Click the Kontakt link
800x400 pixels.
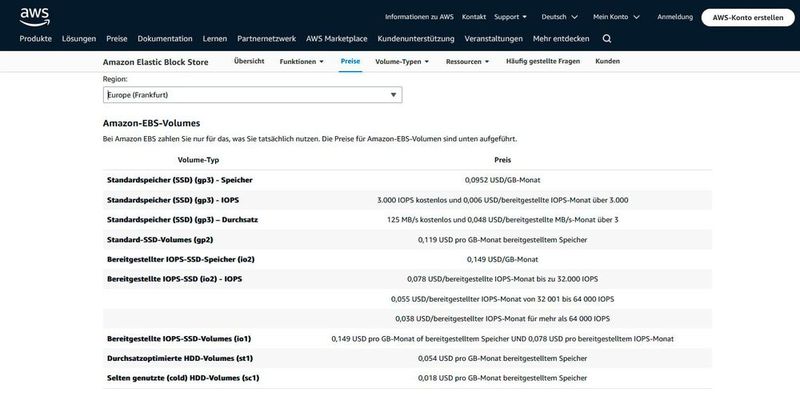click(473, 17)
